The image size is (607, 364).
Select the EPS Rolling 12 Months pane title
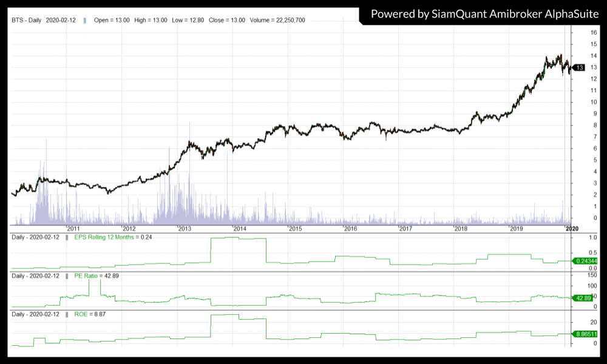(113, 237)
